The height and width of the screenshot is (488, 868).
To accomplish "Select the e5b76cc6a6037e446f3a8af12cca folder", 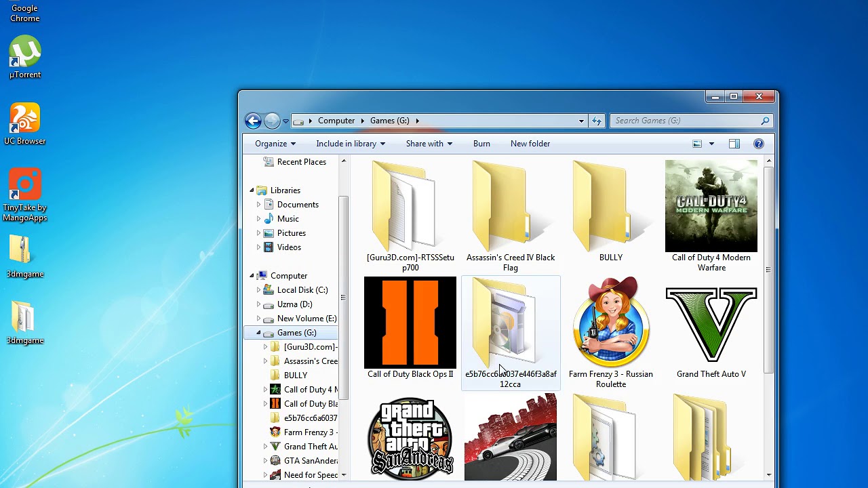I will tap(511, 332).
